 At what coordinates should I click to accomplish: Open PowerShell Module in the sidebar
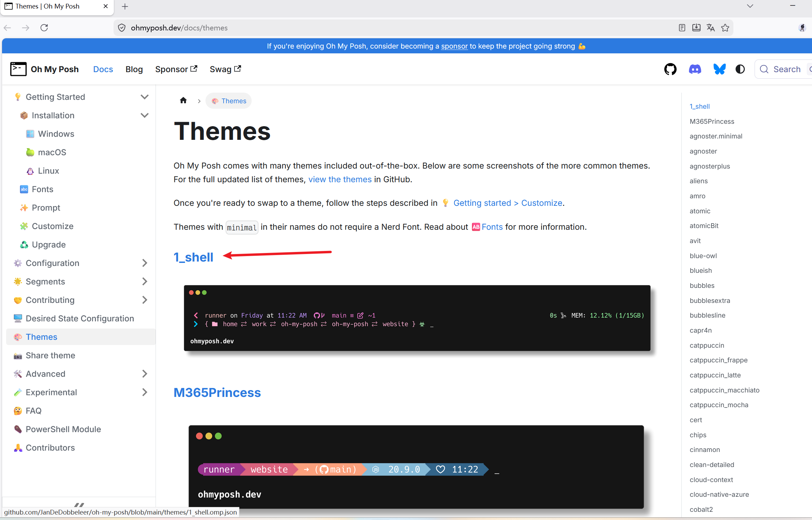click(63, 429)
